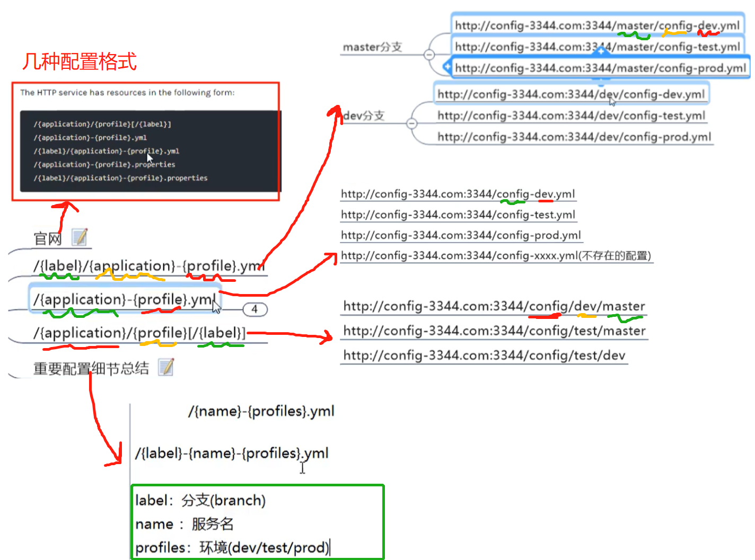Click the config-xxxx.yml(不存在的配置) node
755x560 pixels.
point(496,256)
